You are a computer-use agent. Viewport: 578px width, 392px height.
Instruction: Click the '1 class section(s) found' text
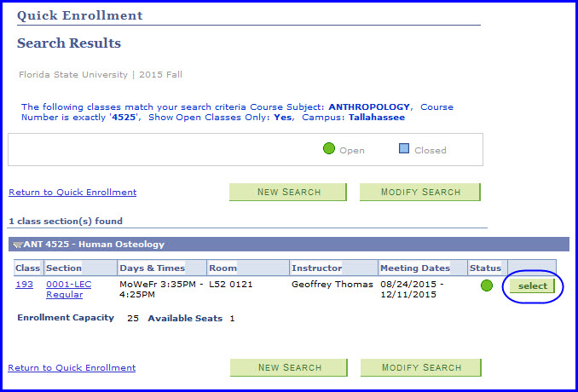66,222
